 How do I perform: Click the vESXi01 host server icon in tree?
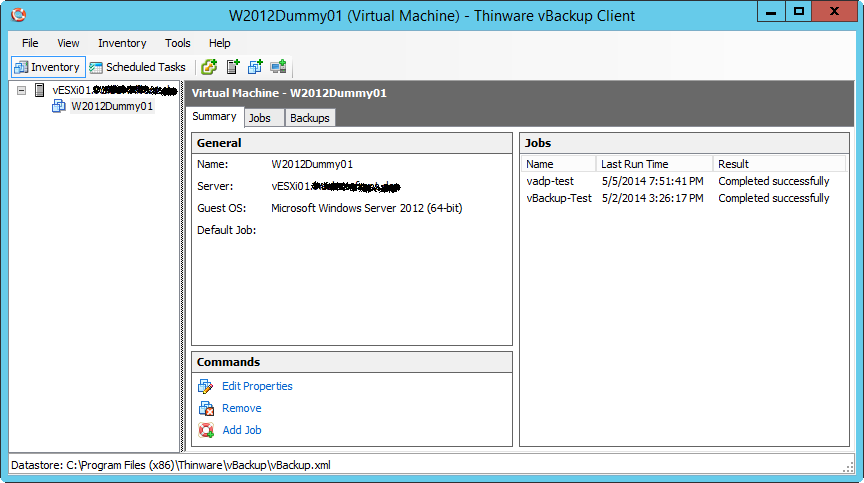pyautogui.click(x=40, y=90)
